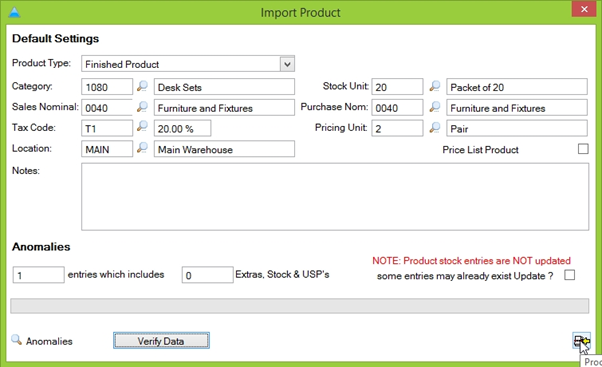Open the Sales Nominal lookup magnifier

pyautogui.click(x=142, y=107)
